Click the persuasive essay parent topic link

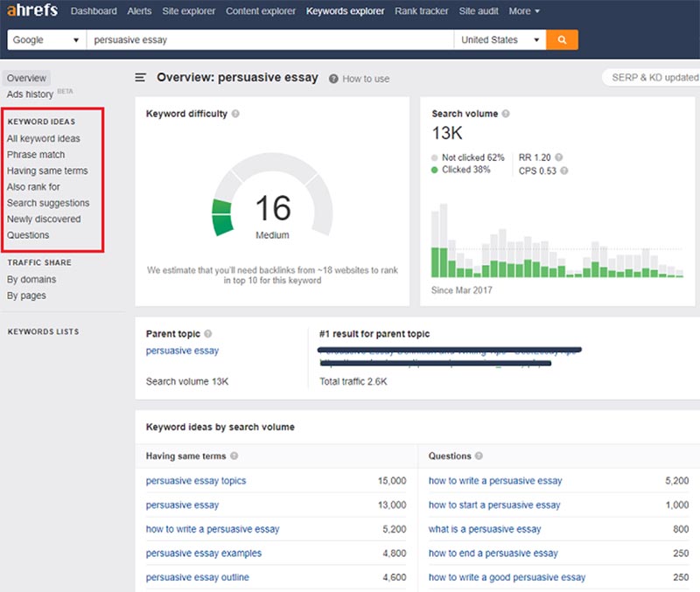(182, 351)
